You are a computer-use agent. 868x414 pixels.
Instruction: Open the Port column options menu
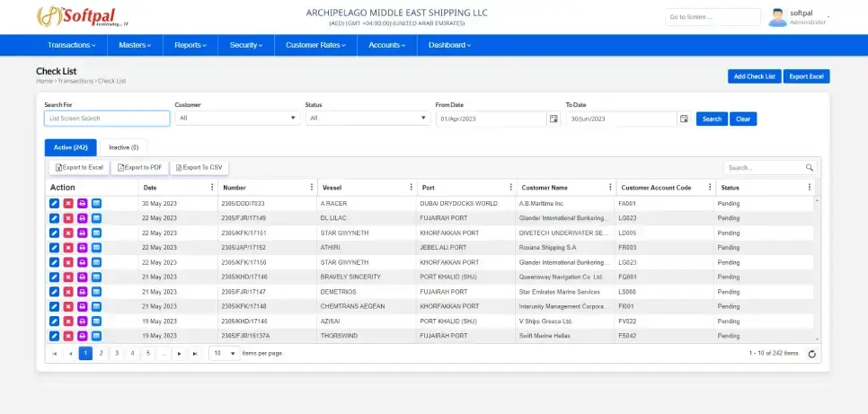pos(511,187)
